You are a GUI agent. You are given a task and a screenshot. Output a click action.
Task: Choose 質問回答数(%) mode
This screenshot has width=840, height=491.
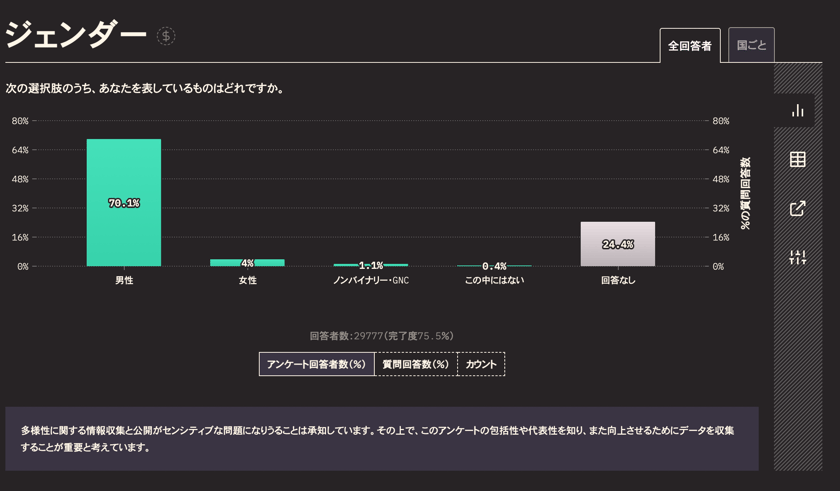[x=416, y=364]
